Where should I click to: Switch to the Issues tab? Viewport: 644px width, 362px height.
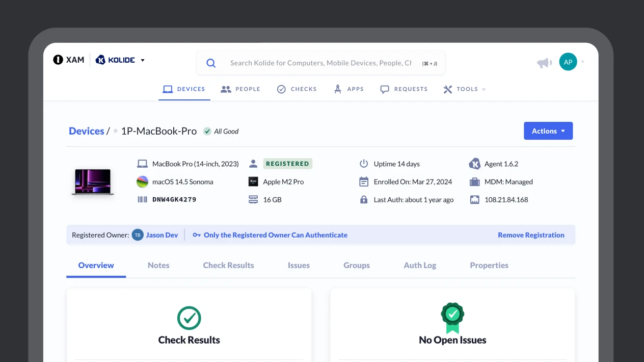coord(299,265)
